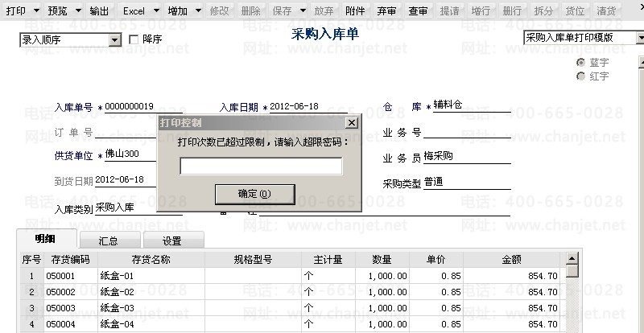
Task: Click the 删行 toolbar button
Action: tap(512, 11)
